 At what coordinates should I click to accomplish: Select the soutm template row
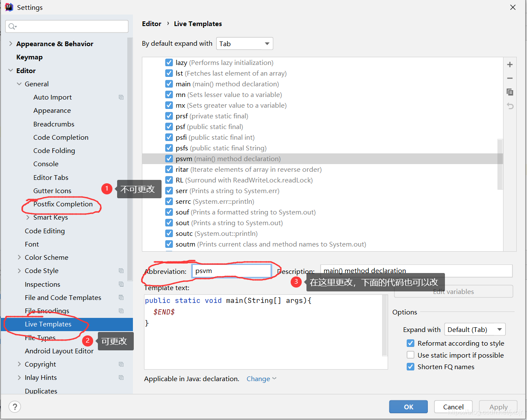point(322,244)
